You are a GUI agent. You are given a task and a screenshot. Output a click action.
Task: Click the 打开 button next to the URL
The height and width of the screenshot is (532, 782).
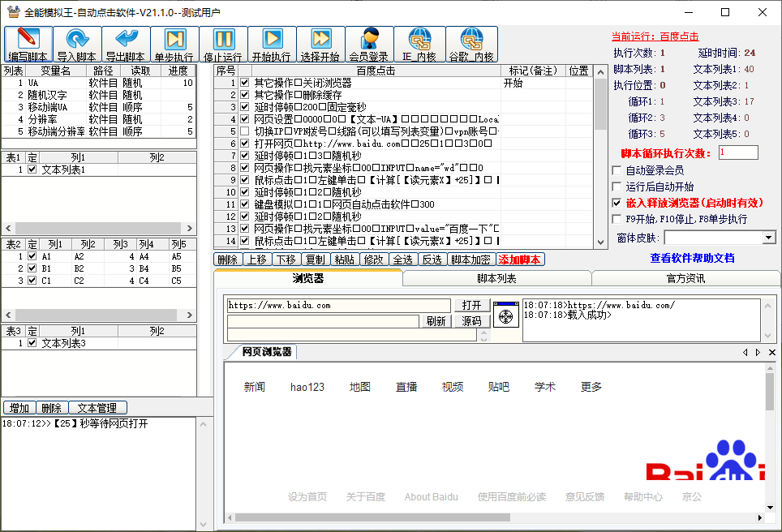[x=472, y=305]
